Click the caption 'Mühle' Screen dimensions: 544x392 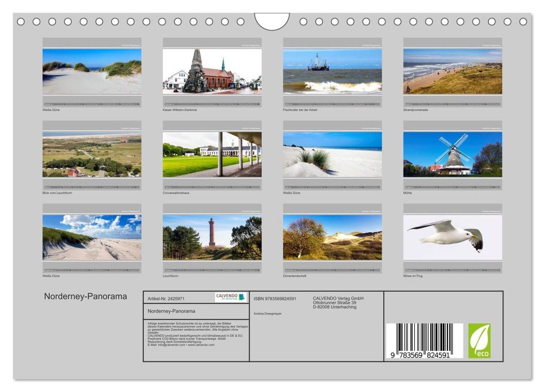pos(407,193)
